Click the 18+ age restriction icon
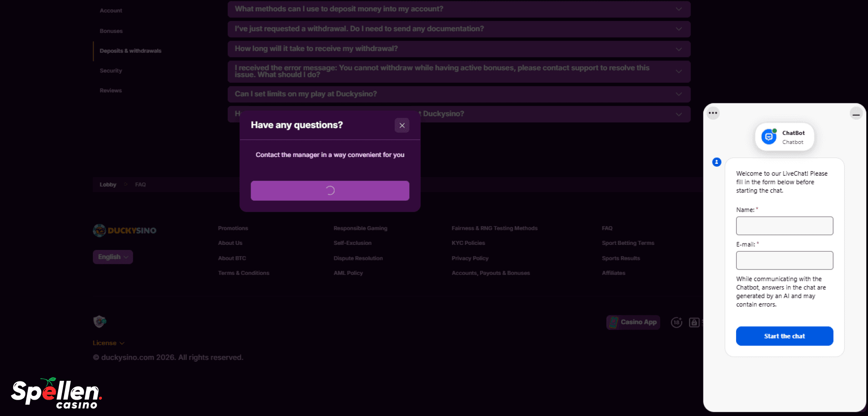Screen dimensions: 868x416 pos(677,322)
